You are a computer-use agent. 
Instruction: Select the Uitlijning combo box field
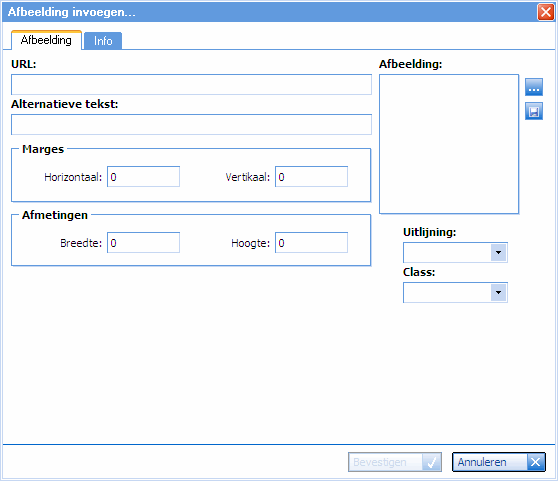455,253
